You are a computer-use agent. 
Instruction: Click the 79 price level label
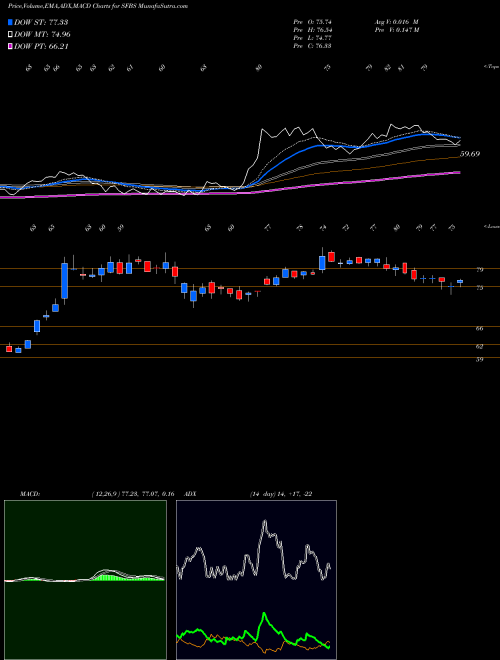point(479,270)
